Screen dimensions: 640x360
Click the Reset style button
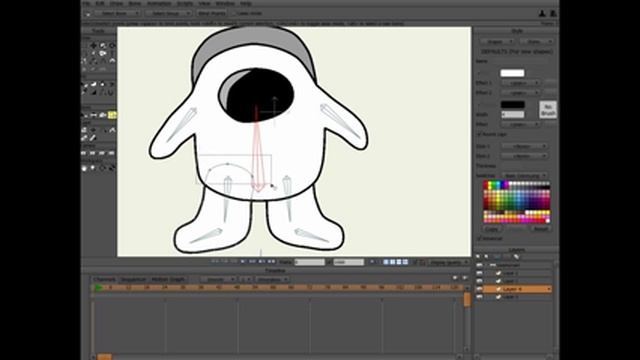541,229
